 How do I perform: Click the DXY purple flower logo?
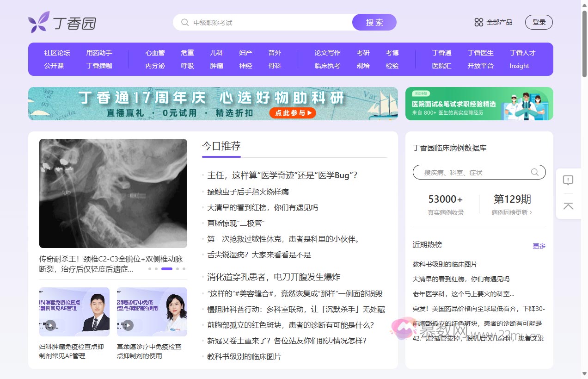38,22
